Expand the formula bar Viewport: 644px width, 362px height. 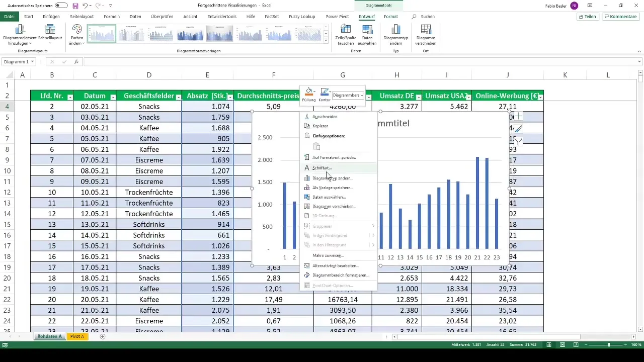(639, 62)
